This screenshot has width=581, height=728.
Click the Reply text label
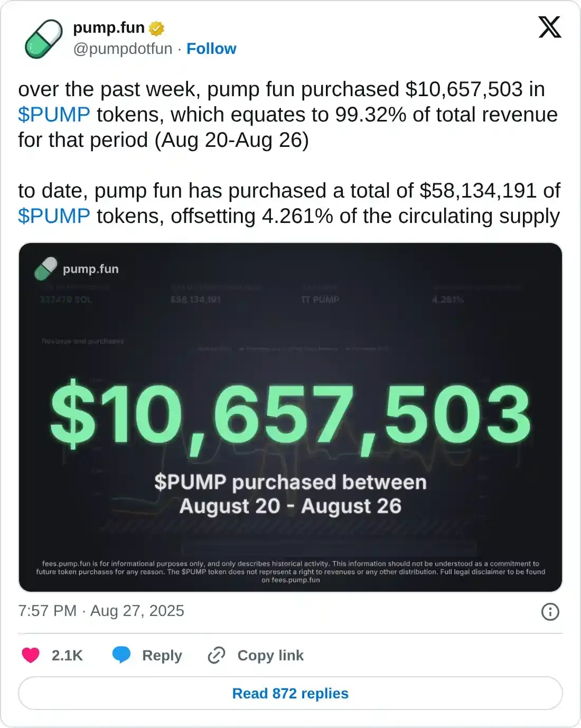162,655
